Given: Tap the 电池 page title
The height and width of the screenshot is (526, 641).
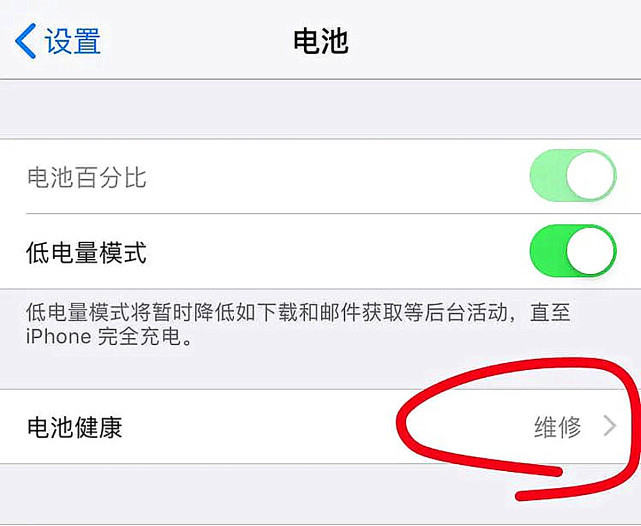Looking at the screenshot, I should click(x=321, y=41).
